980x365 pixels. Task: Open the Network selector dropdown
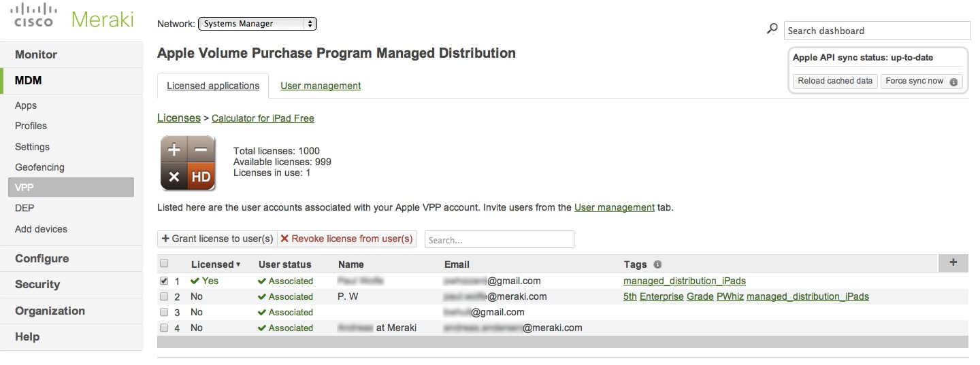[x=257, y=24]
